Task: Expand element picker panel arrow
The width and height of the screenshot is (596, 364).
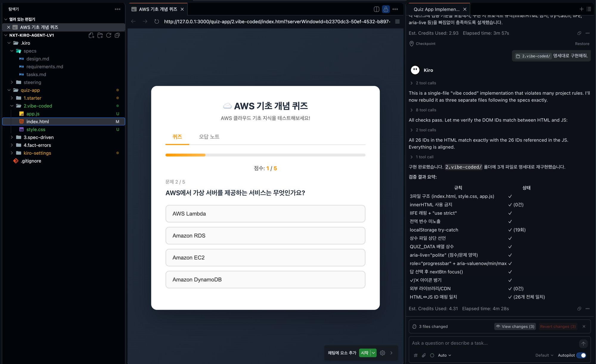Action: pyautogui.click(x=392, y=353)
